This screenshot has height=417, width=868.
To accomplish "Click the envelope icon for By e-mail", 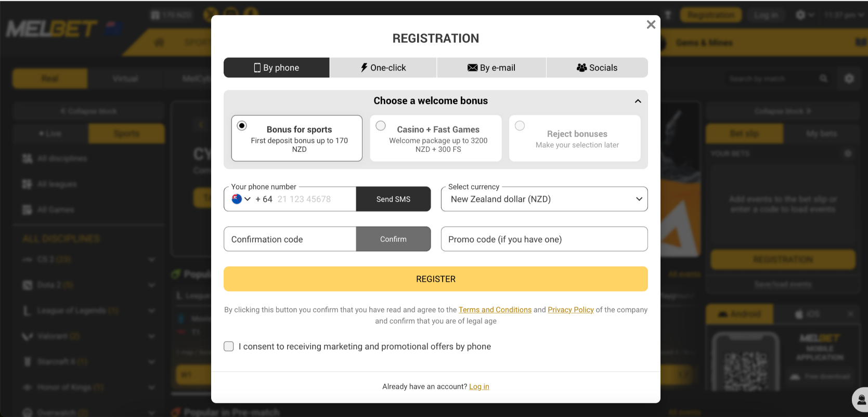I will click(472, 68).
